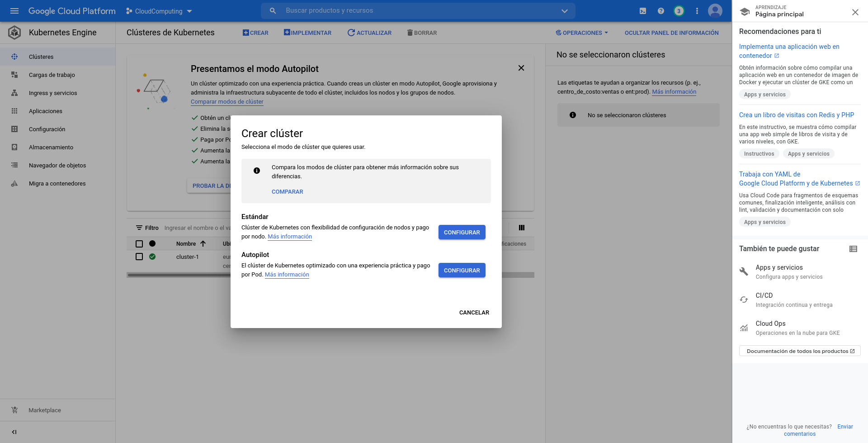Open Más información link for Estándar

(290, 237)
